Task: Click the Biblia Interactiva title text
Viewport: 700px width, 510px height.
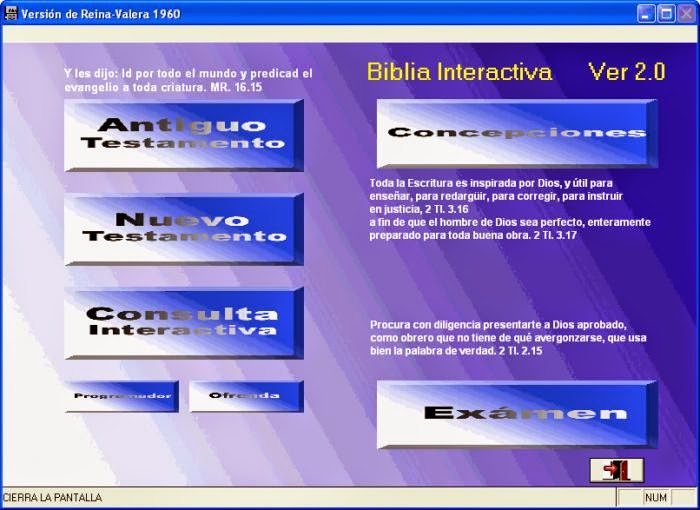Action: click(x=459, y=72)
